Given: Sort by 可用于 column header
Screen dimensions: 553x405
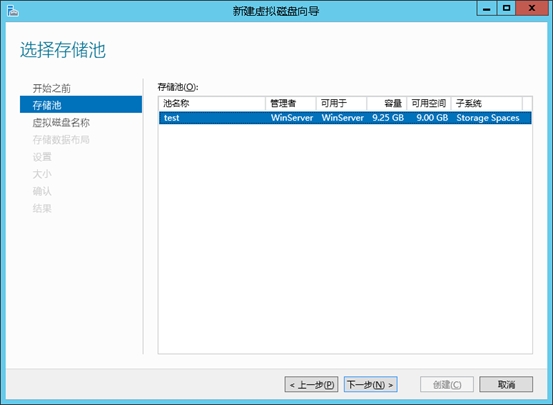Looking at the screenshot, I should (x=341, y=103).
